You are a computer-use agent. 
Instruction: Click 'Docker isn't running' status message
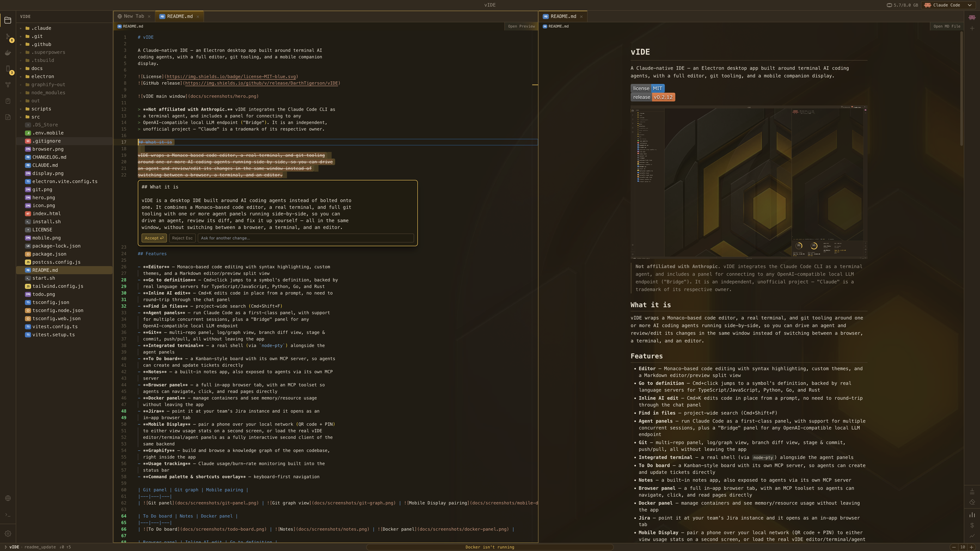[x=489, y=547]
